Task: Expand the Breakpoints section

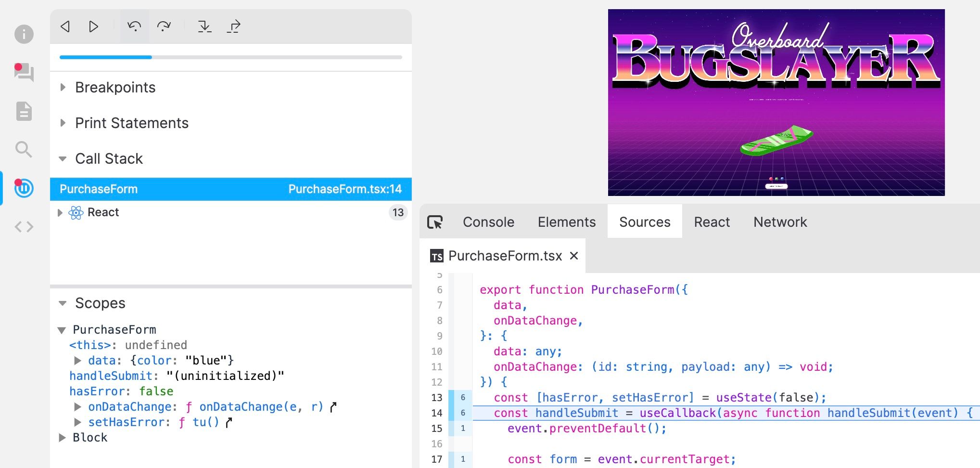Action: (x=63, y=87)
